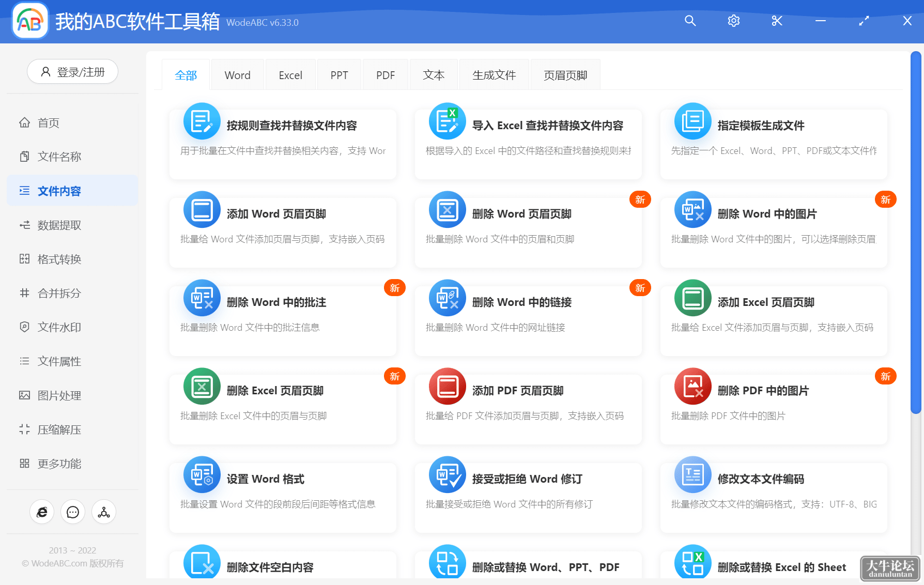This screenshot has width=924, height=585.
Task: Switch to the PDF tab
Action: (386, 75)
